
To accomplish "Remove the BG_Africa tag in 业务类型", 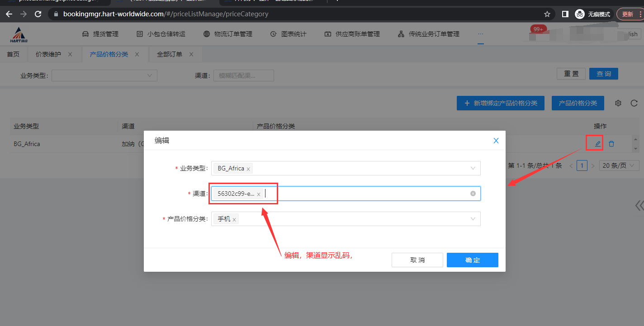I will point(248,169).
